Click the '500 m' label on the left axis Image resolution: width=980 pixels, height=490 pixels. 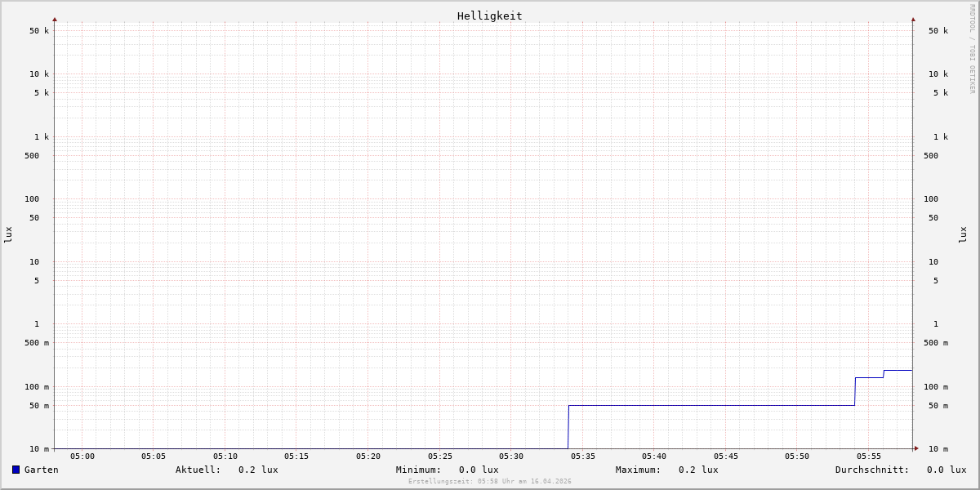pyautogui.click(x=37, y=343)
